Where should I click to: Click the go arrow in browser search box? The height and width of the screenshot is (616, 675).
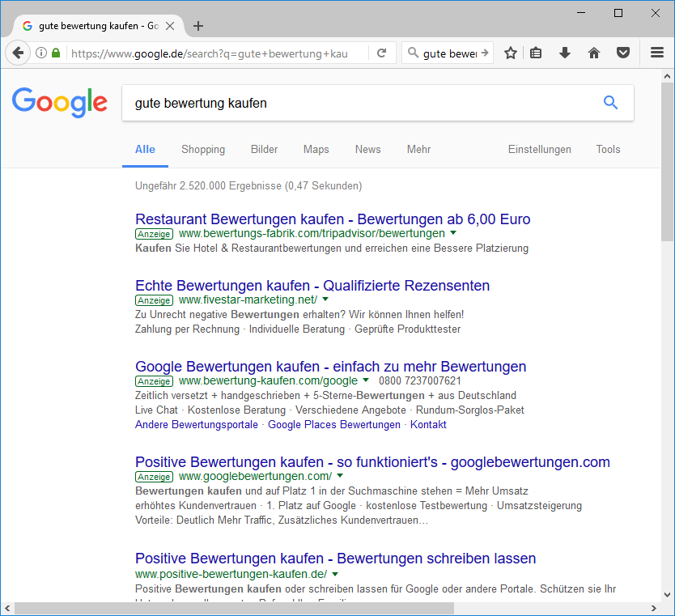(485, 53)
